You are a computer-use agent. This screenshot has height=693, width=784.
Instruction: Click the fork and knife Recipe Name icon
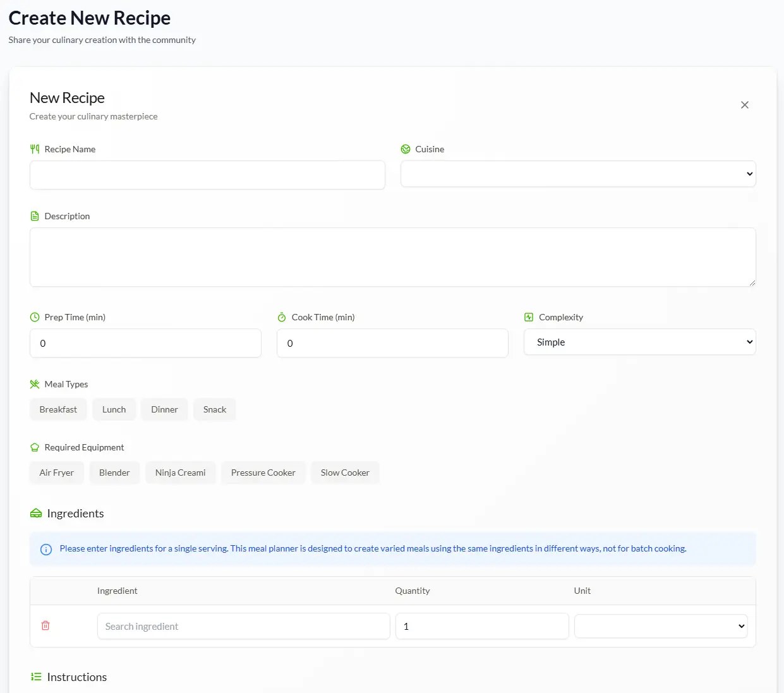point(35,149)
